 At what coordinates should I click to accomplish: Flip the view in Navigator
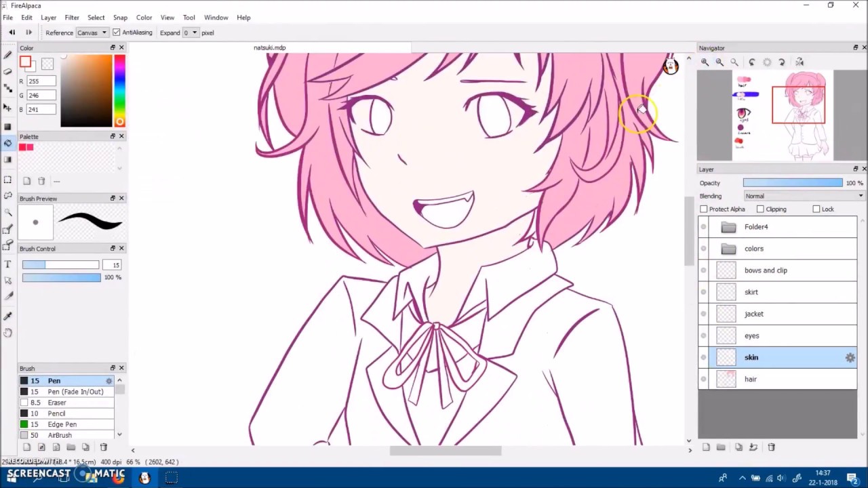(800, 62)
